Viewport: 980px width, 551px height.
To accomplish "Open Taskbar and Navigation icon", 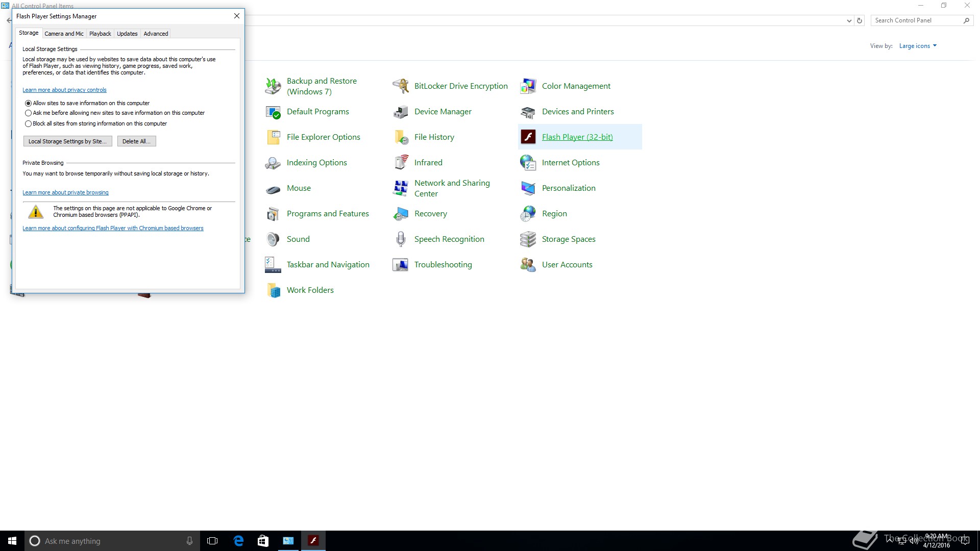I will pos(273,265).
